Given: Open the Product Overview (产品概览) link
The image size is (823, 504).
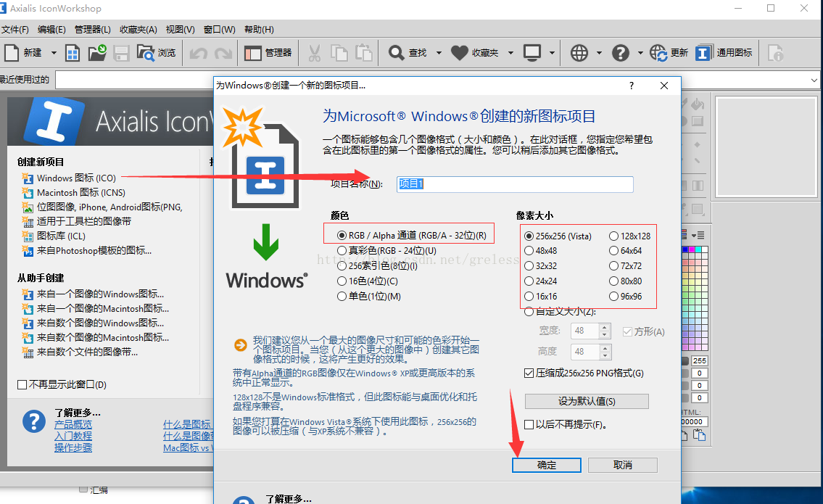Looking at the screenshot, I should click(73, 424).
